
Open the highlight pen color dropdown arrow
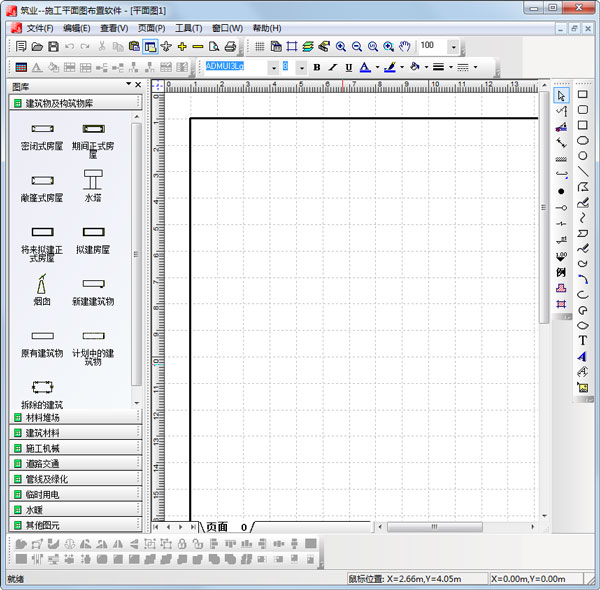coord(402,67)
